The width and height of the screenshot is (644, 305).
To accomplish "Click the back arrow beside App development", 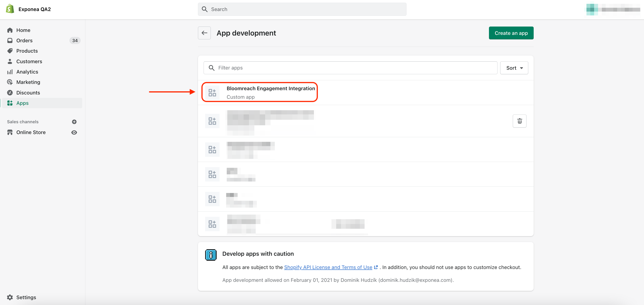I will click(x=204, y=33).
